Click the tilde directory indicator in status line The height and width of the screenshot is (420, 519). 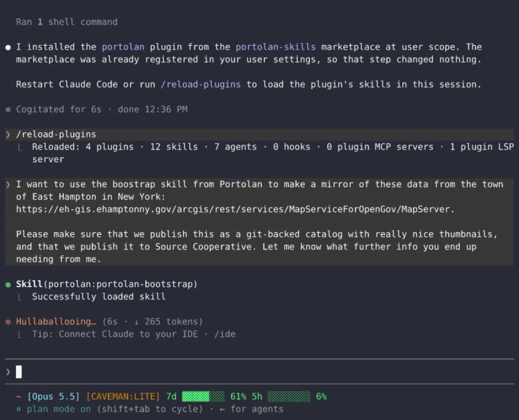click(x=19, y=396)
